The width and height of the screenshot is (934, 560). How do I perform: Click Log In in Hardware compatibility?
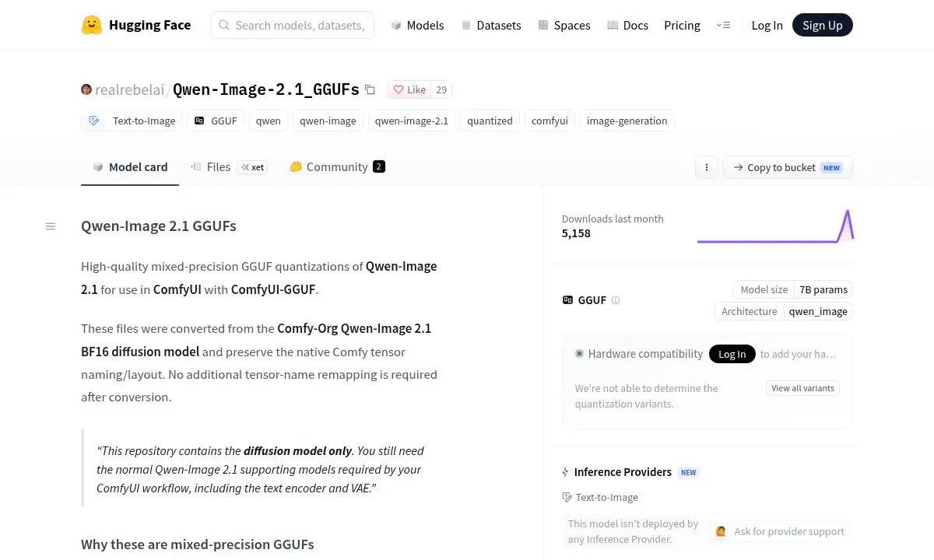pyautogui.click(x=732, y=354)
